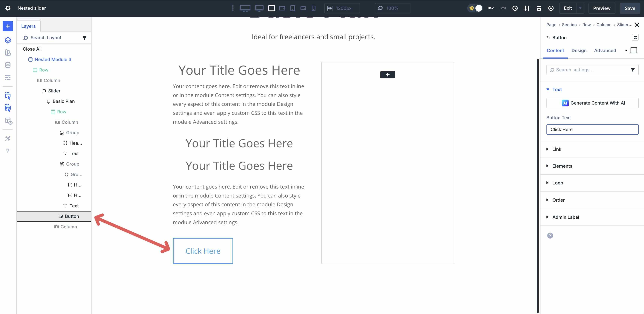Image resolution: width=644 pixels, height=314 pixels.
Task: Expand the Link settings section
Action: (557, 149)
